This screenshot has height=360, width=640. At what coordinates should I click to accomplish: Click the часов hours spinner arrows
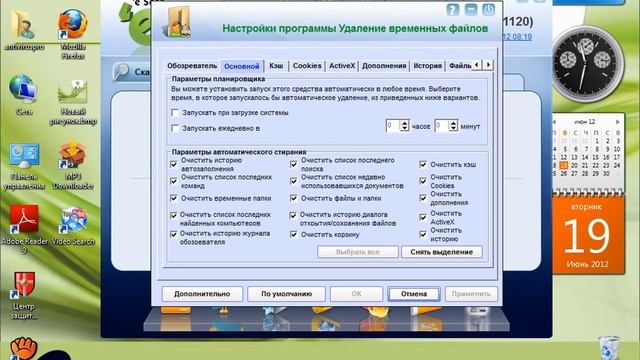pos(404,126)
